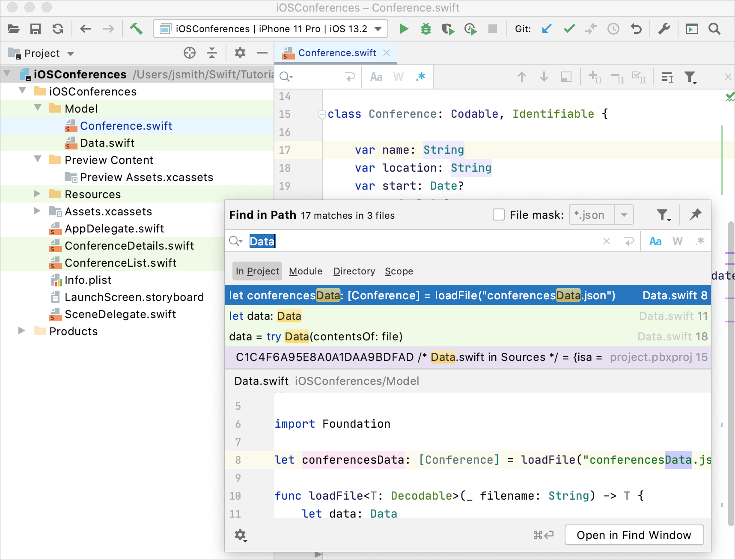Go to previous occurrence up arrow
The width and height of the screenshot is (735, 560).
521,77
